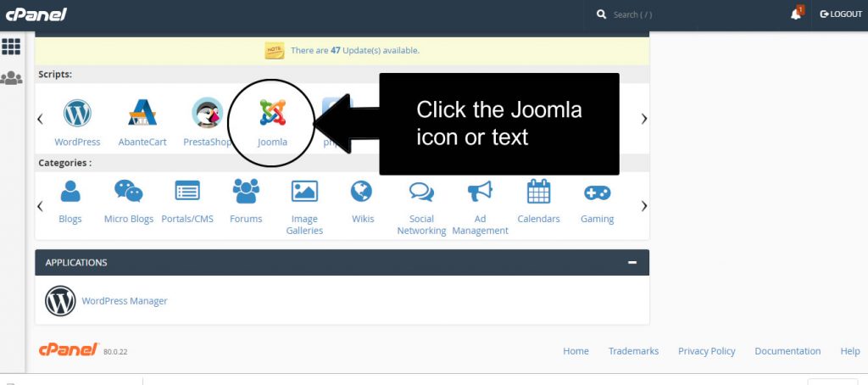Open the Portals/CMS category icon
868x385 pixels.
coord(187,191)
